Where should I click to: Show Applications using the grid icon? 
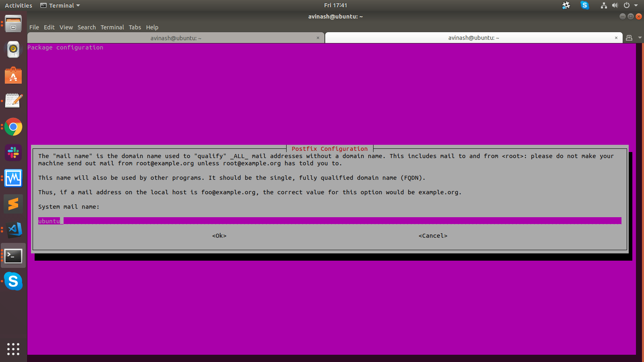pos(13,349)
